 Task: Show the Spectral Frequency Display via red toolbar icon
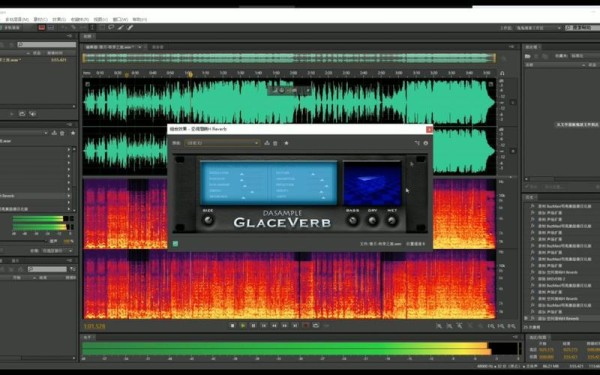pos(42,28)
